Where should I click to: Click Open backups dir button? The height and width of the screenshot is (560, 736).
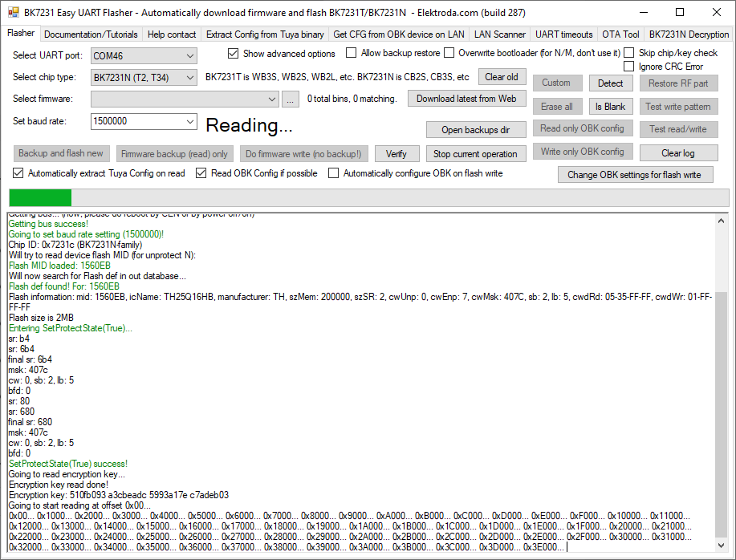pyautogui.click(x=476, y=130)
